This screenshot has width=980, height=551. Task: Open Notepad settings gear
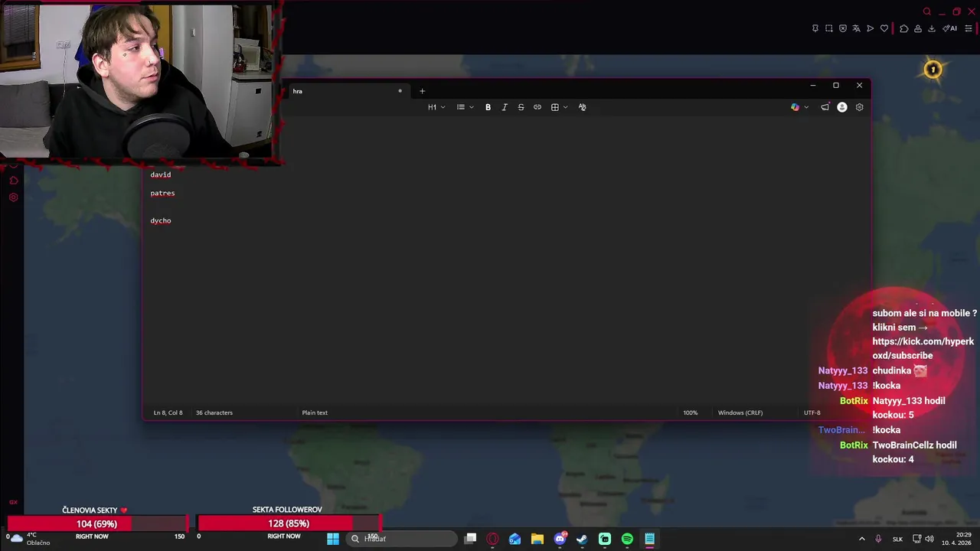(859, 107)
